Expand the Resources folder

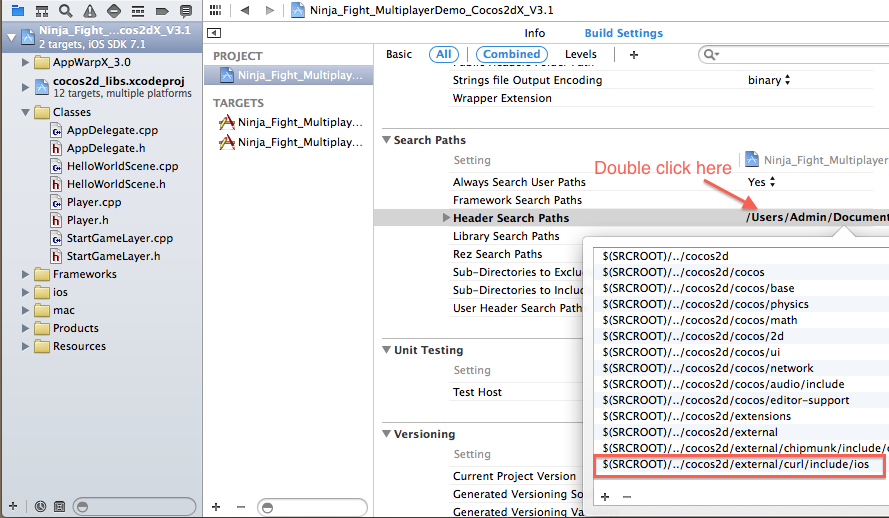25,346
